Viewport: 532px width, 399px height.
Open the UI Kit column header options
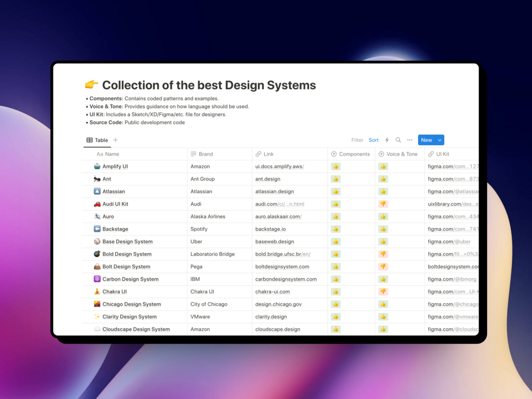(x=439, y=154)
